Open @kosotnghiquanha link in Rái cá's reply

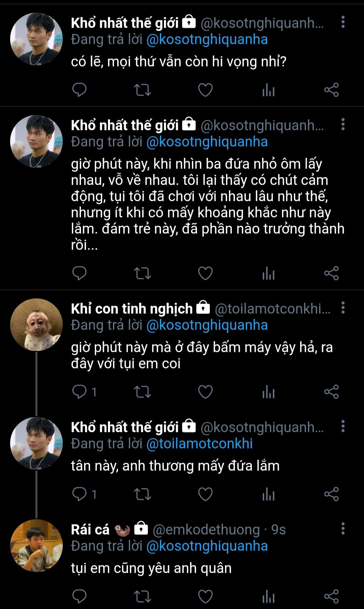tap(207, 546)
